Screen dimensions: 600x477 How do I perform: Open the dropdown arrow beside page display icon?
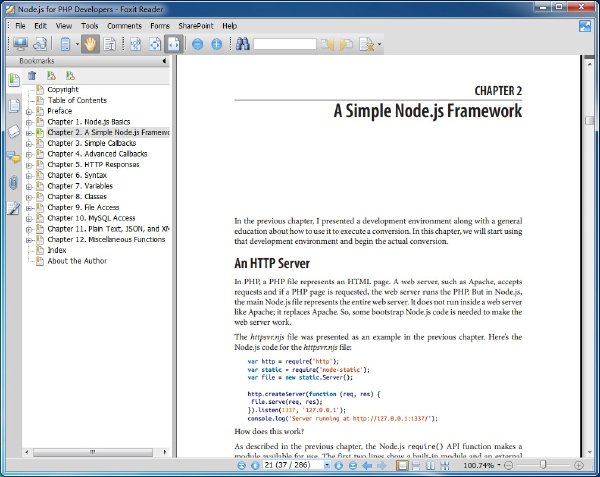point(77,44)
